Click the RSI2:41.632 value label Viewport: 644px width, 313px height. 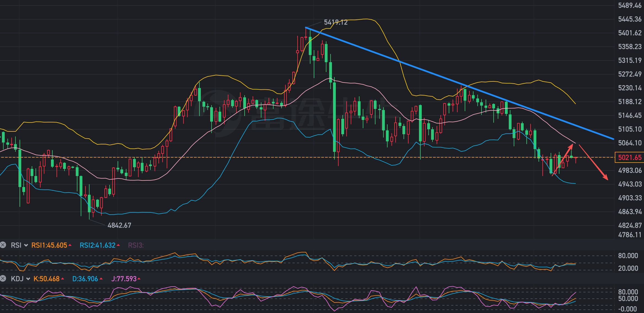(98, 245)
